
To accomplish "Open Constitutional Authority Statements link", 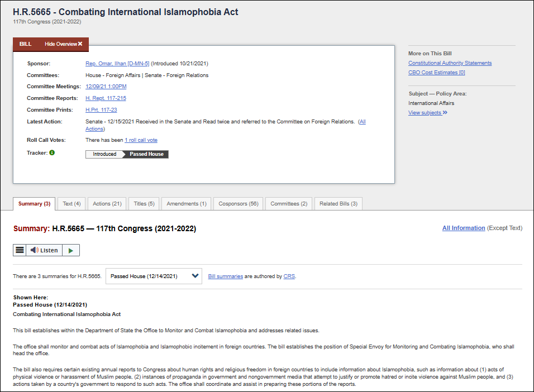I will tap(450, 63).
